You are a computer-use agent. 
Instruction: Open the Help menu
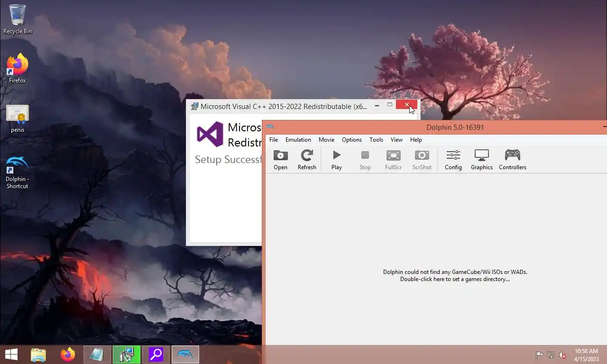click(x=416, y=140)
